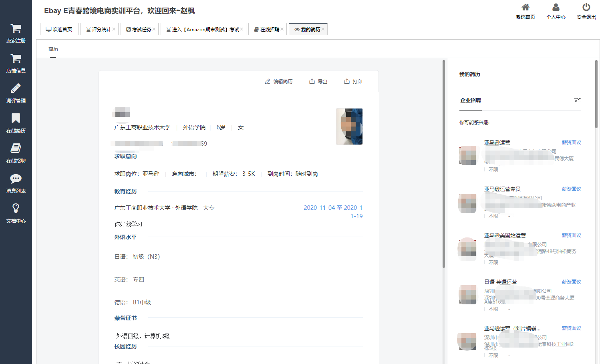Close the 评分统计 tab

114,29
